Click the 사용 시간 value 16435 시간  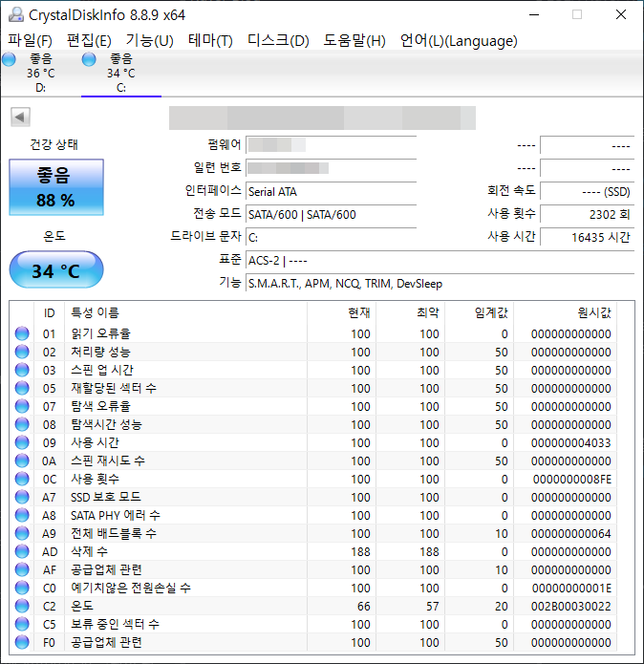(588, 237)
